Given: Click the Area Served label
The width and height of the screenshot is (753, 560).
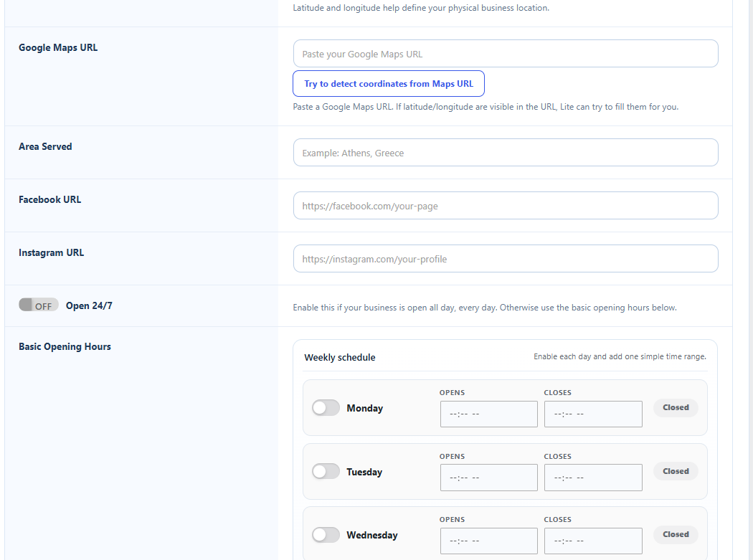Looking at the screenshot, I should (x=45, y=146).
